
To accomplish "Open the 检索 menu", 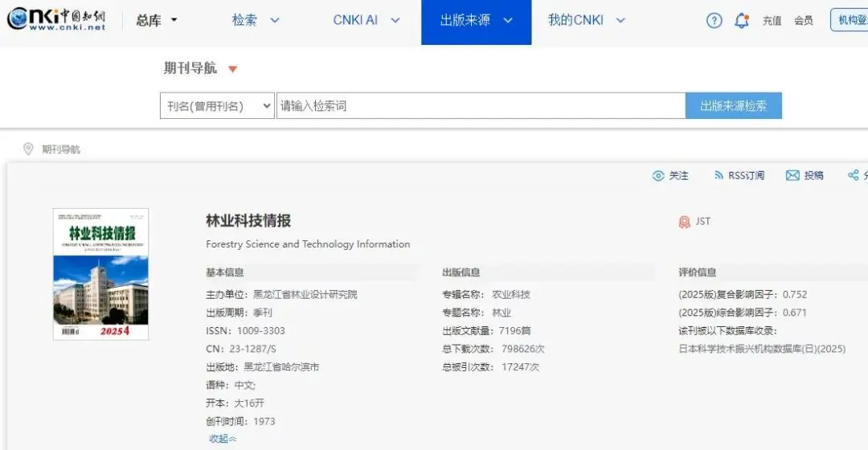I will coord(244,20).
